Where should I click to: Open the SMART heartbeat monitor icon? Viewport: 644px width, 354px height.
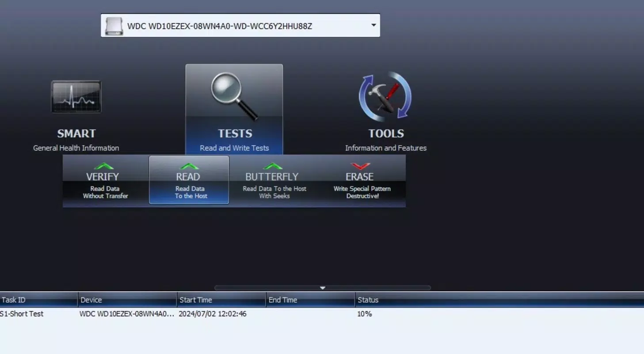pos(76,97)
